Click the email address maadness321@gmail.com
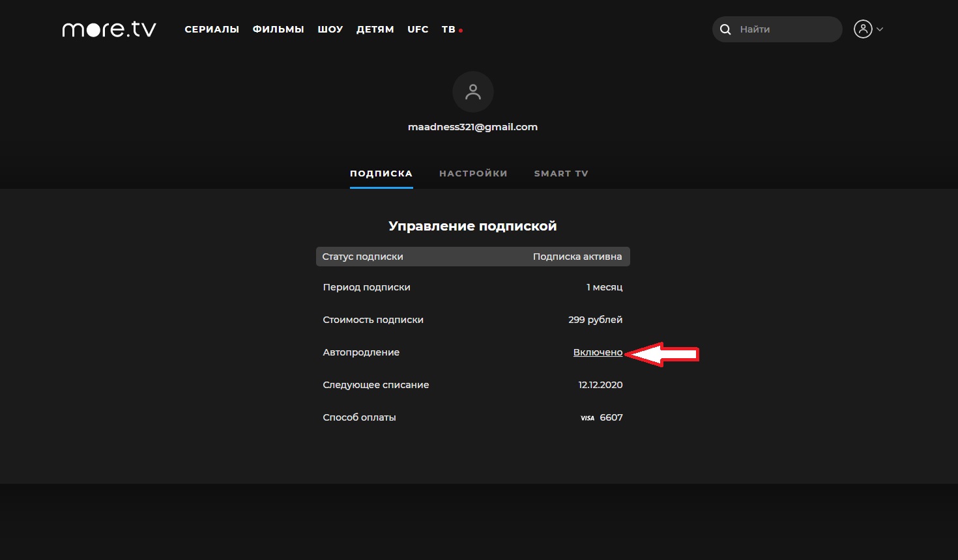Screen dimensions: 958x560 pos(473,126)
